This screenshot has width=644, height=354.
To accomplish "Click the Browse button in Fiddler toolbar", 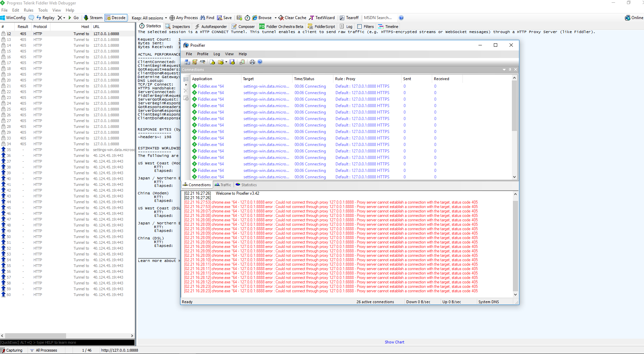I will coord(262,18).
